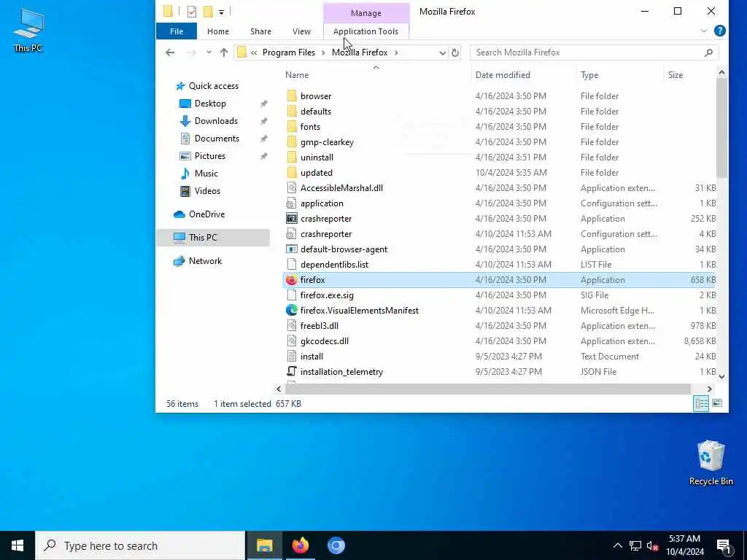Screen dimensions: 747x560
Task: Open Explorer Help question mark icon
Action: click(719, 31)
